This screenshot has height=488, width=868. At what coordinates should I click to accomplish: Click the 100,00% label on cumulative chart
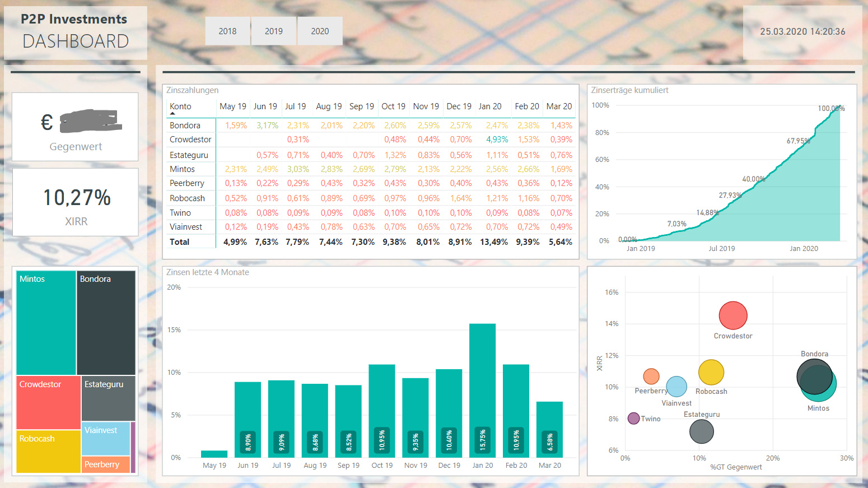click(831, 109)
